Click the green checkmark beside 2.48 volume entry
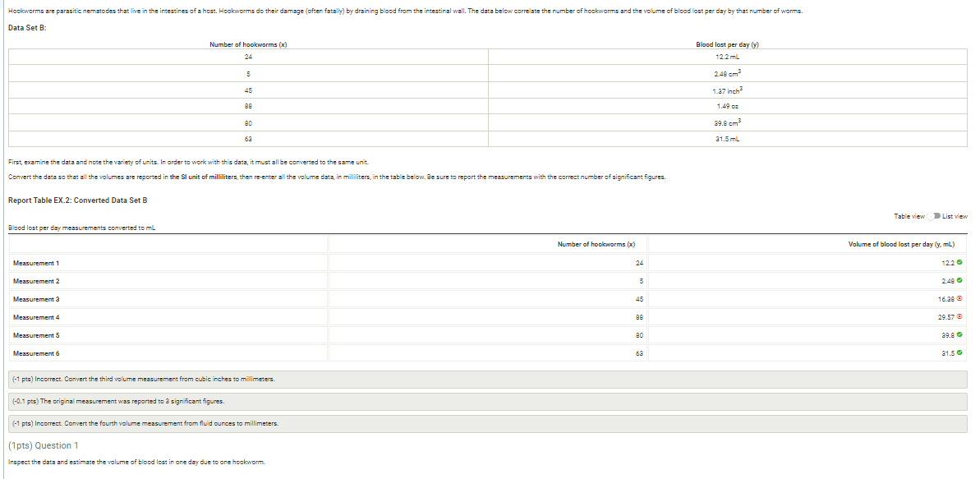Image resolution: width=980 pixels, height=479 pixels. coord(959,281)
